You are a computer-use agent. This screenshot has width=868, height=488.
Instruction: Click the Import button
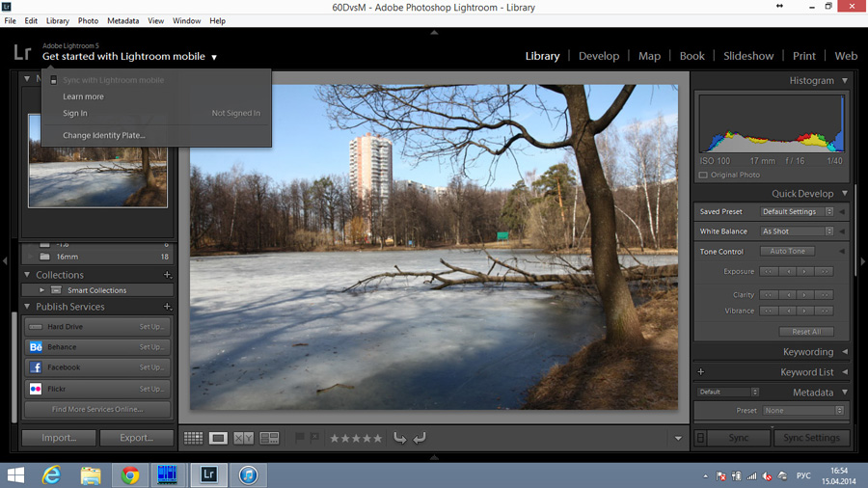pyautogui.click(x=59, y=438)
